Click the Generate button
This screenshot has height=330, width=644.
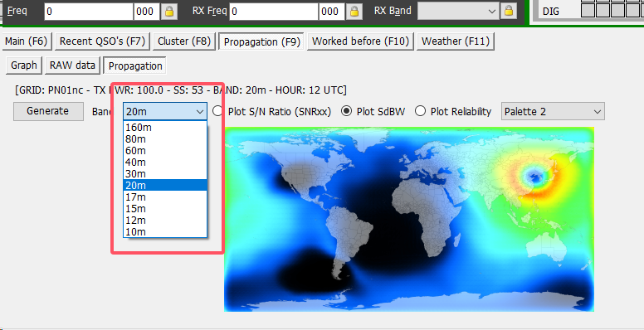(48, 111)
